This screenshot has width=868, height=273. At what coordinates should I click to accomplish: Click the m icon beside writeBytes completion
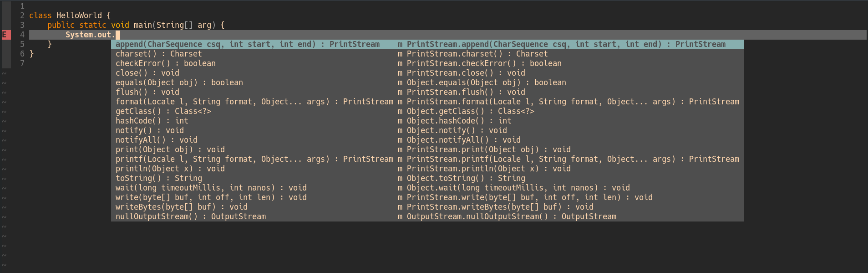click(400, 206)
